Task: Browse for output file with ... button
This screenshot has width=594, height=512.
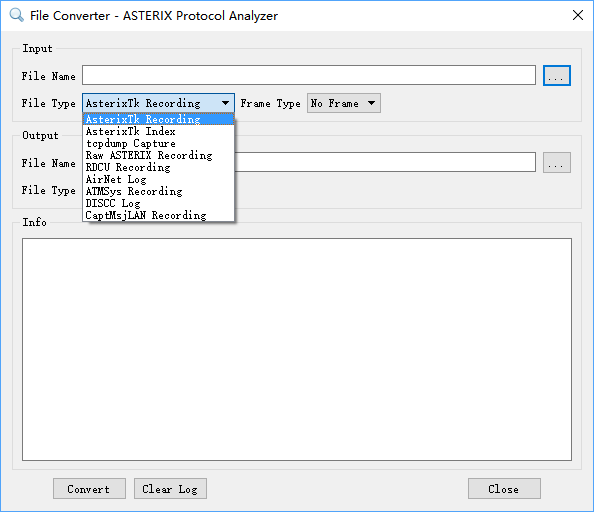Action: [556, 162]
